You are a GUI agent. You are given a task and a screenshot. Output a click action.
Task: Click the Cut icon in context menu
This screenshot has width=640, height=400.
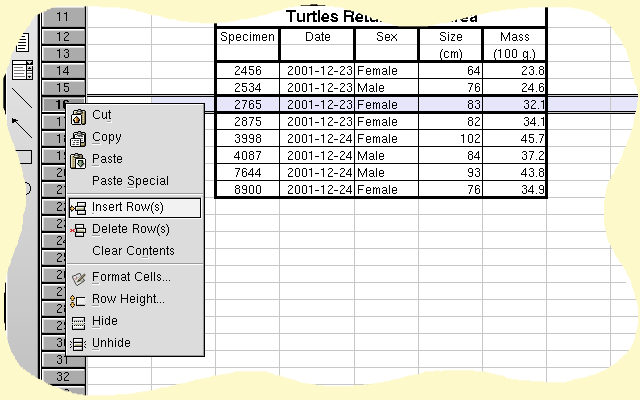[x=78, y=117]
